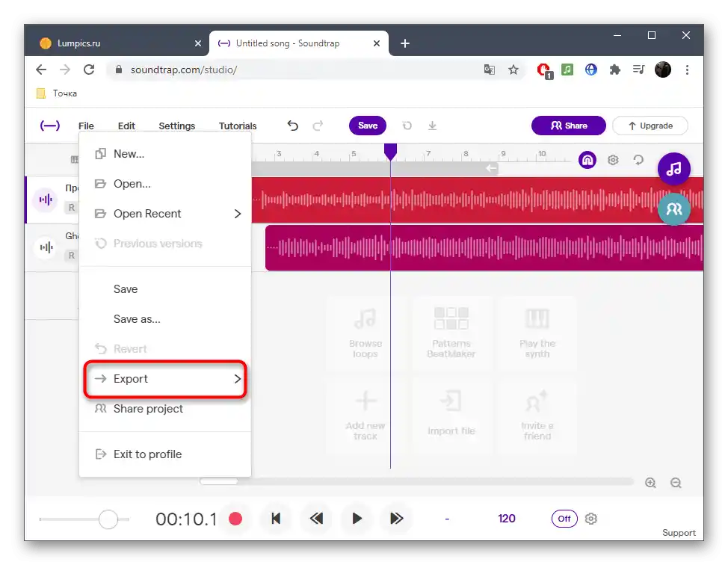Select Save in the File menu
Screen dimensions: 728x565
click(x=165, y=289)
